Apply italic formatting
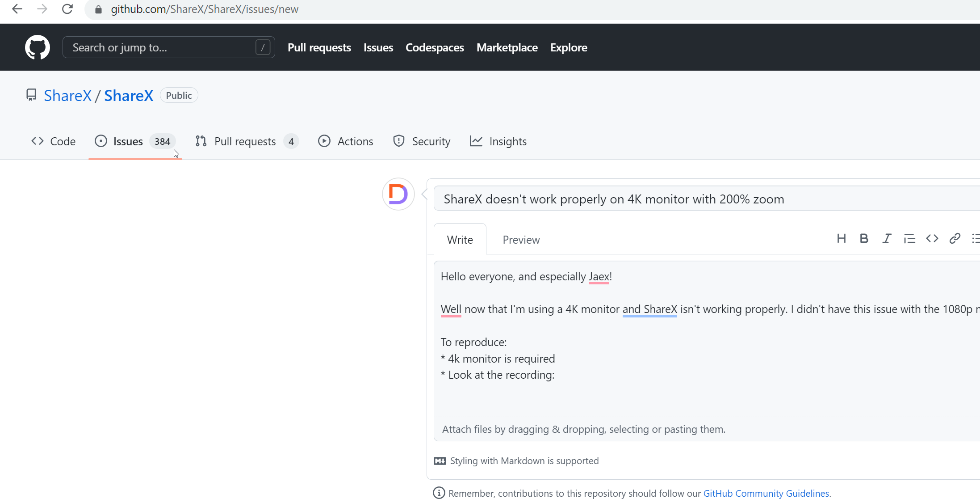980x503 pixels. click(x=886, y=238)
